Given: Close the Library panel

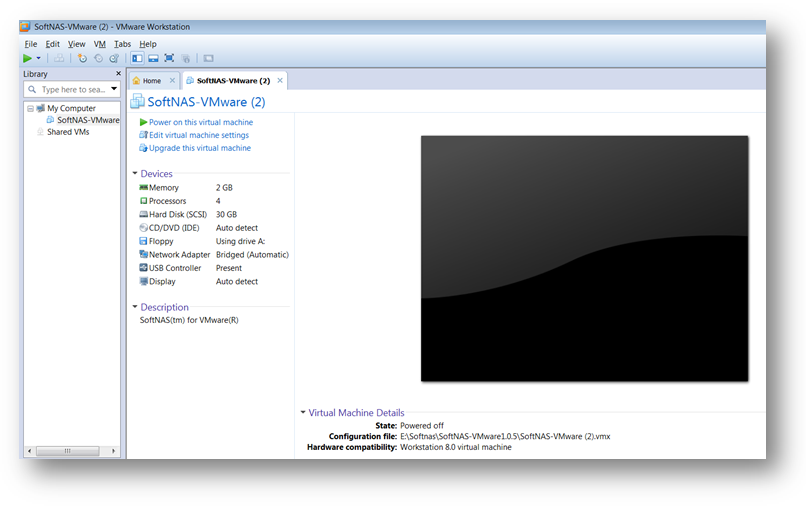Looking at the screenshot, I should (x=118, y=74).
